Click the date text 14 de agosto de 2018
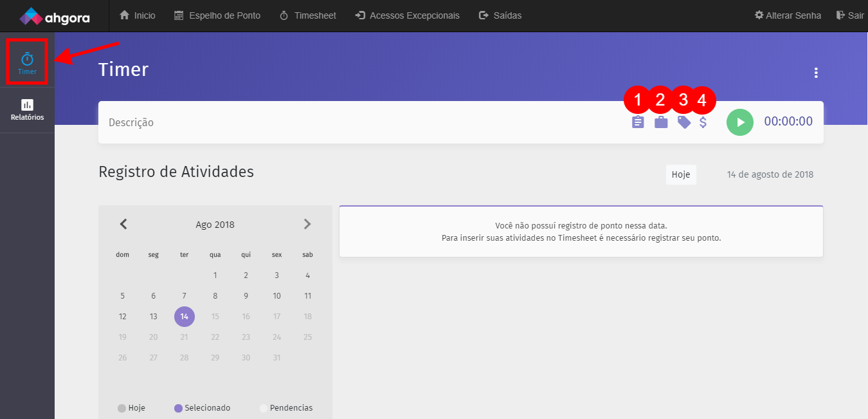Viewport: 868px width, 419px height. click(x=770, y=174)
